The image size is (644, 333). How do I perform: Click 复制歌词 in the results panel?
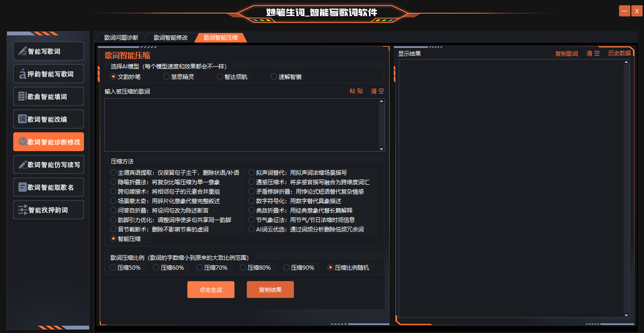567,54
